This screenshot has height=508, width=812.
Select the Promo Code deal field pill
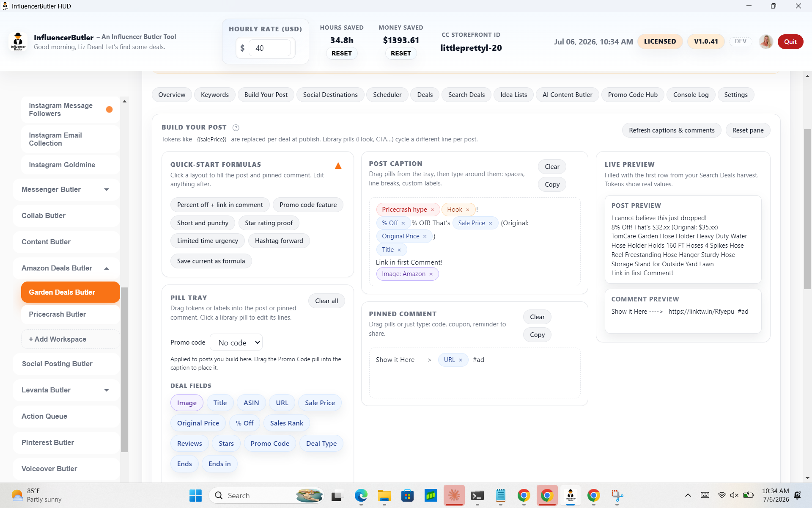[270, 444]
